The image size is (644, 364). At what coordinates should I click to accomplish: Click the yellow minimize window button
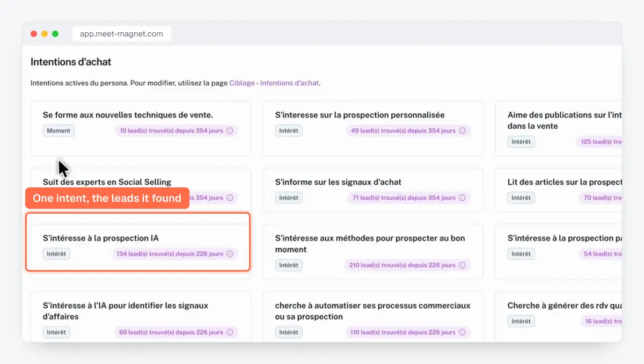45,34
